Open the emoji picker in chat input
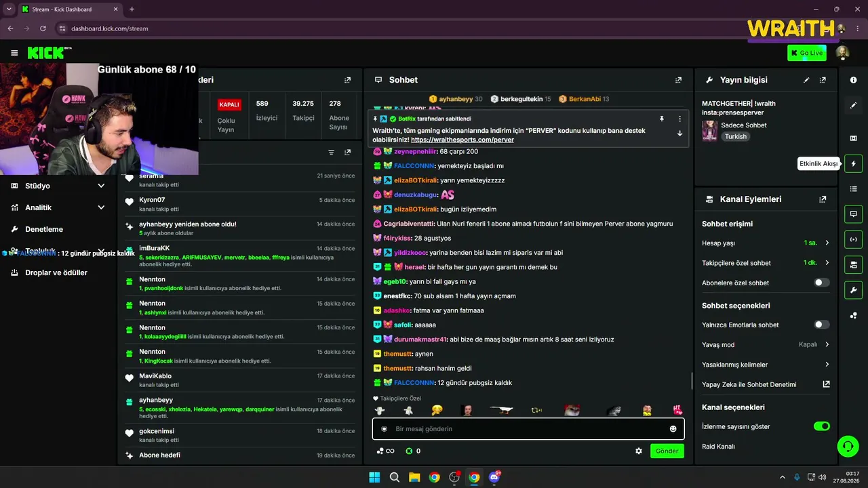The width and height of the screenshot is (868, 488). (x=673, y=429)
